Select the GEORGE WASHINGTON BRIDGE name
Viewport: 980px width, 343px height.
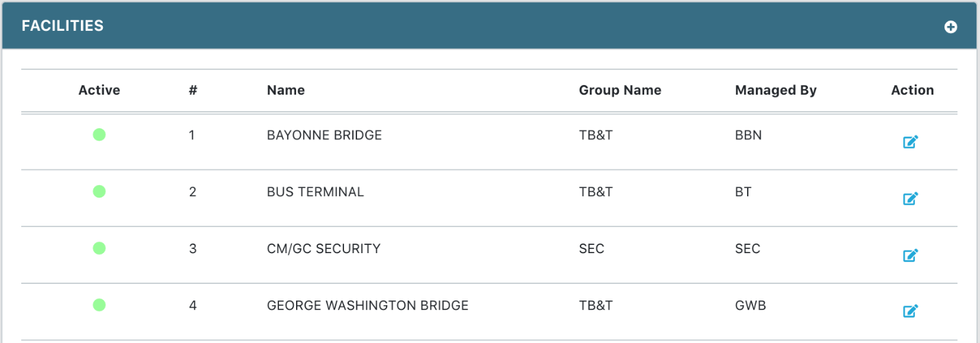point(367,305)
